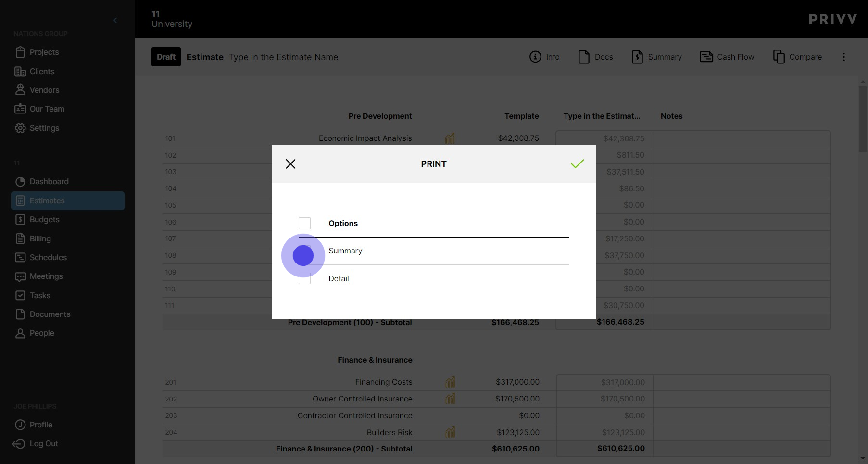Click the Notes cell for Financing Costs
The height and width of the screenshot is (464, 868).
(x=742, y=383)
